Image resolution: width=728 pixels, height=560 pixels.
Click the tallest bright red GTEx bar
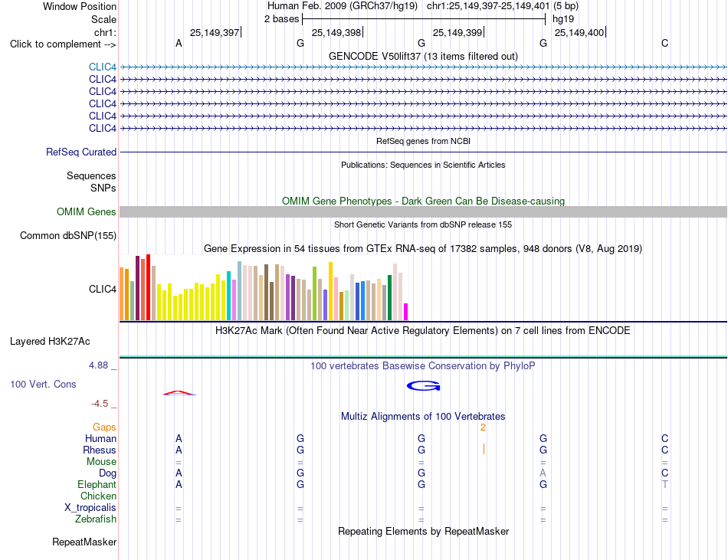point(148,287)
